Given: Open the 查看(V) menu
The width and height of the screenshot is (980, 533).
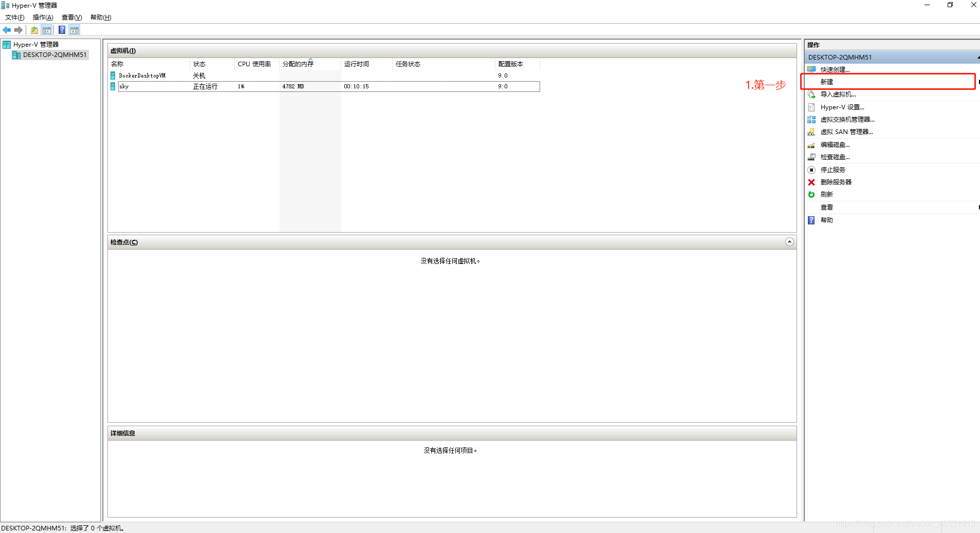Looking at the screenshot, I should [72, 17].
